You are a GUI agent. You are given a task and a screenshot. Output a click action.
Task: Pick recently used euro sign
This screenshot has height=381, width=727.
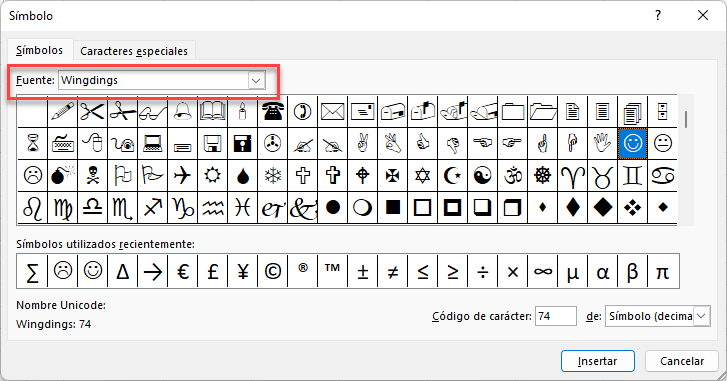pyautogui.click(x=183, y=271)
